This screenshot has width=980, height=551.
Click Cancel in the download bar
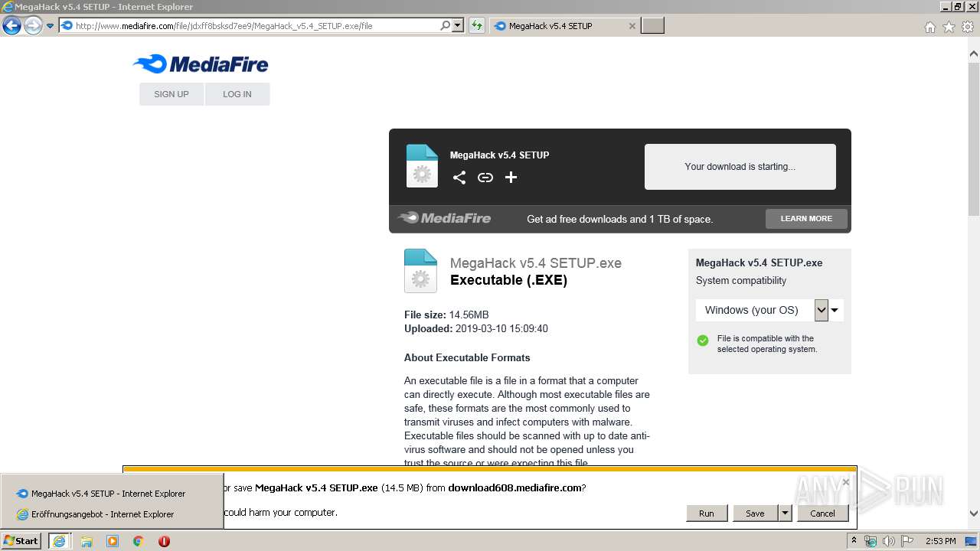pos(823,514)
